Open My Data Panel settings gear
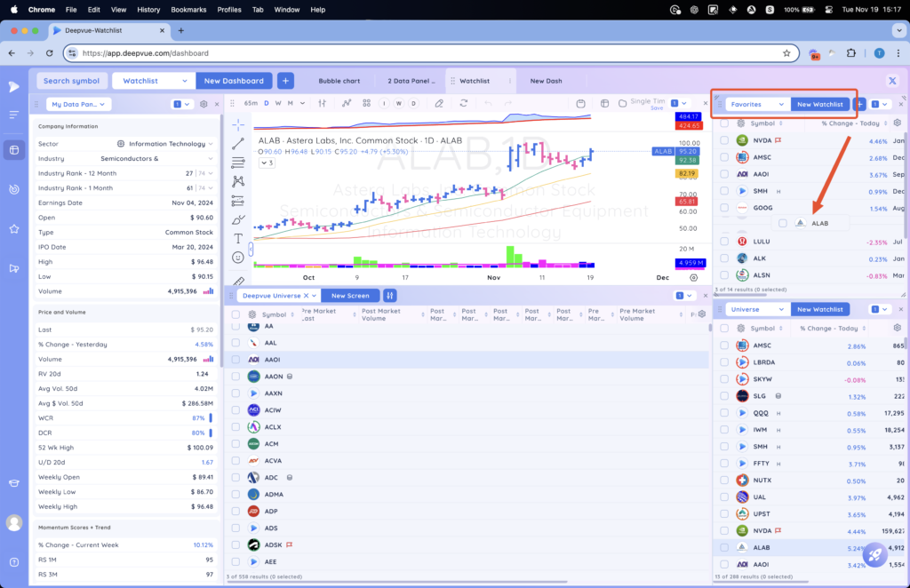The width and height of the screenshot is (910, 588). (x=204, y=105)
